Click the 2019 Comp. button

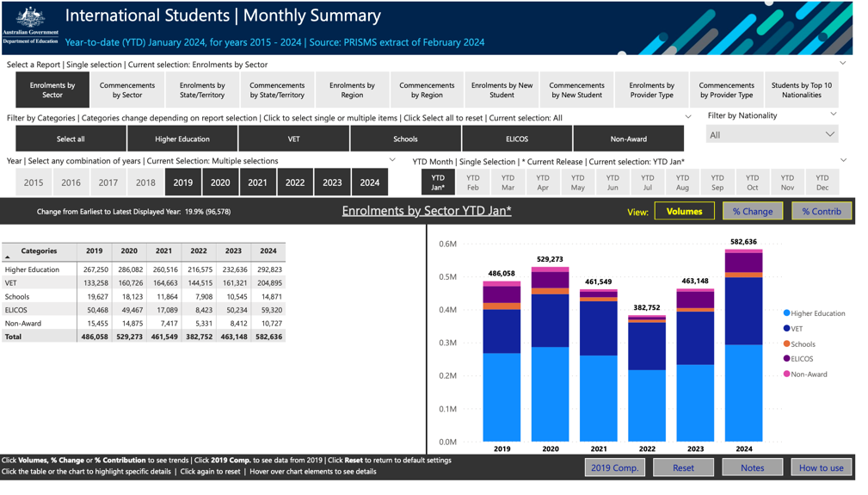click(x=614, y=467)
